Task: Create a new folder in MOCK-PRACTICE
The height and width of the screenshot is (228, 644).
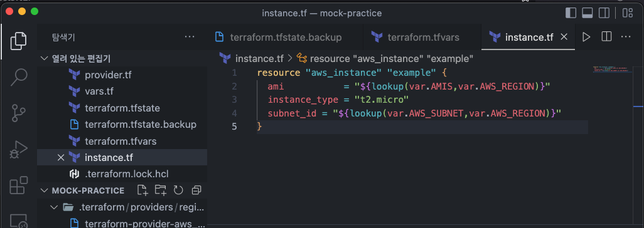Action: [x=160, y=190]
